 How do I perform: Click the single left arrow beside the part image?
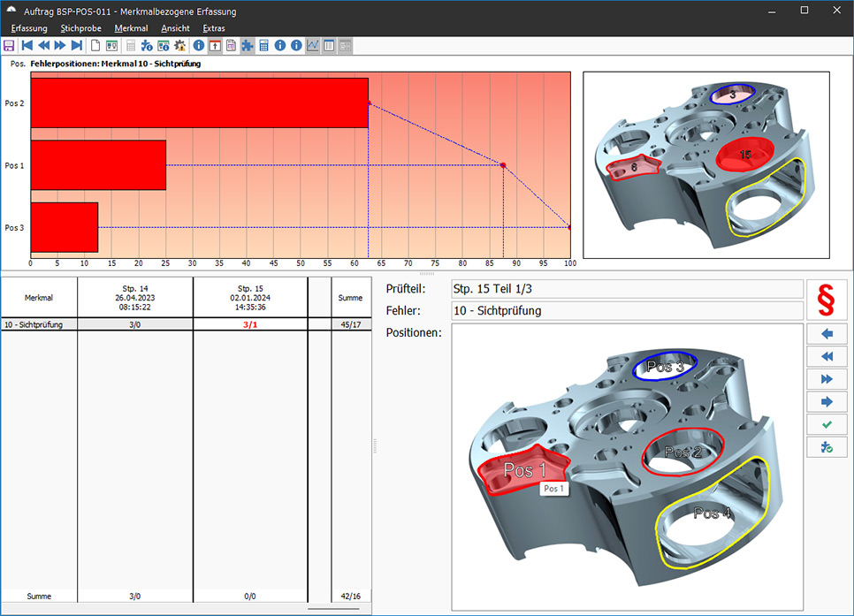coord(826,333)
